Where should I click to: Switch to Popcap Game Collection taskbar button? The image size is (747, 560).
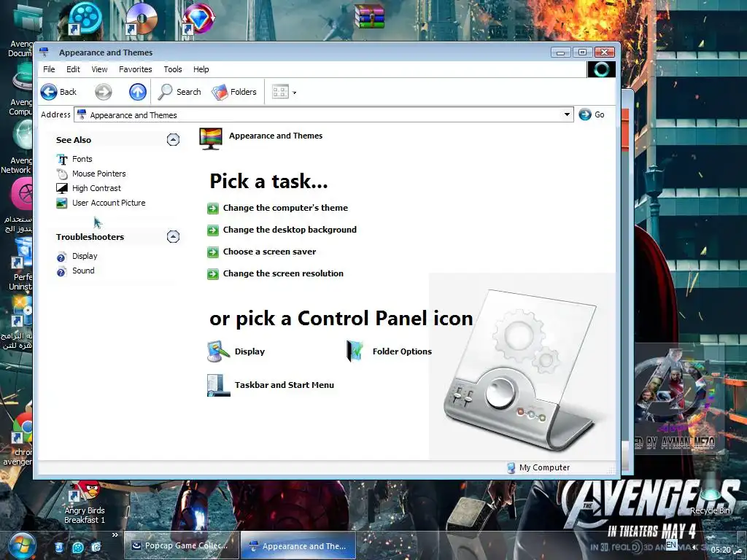pos(181,545)
